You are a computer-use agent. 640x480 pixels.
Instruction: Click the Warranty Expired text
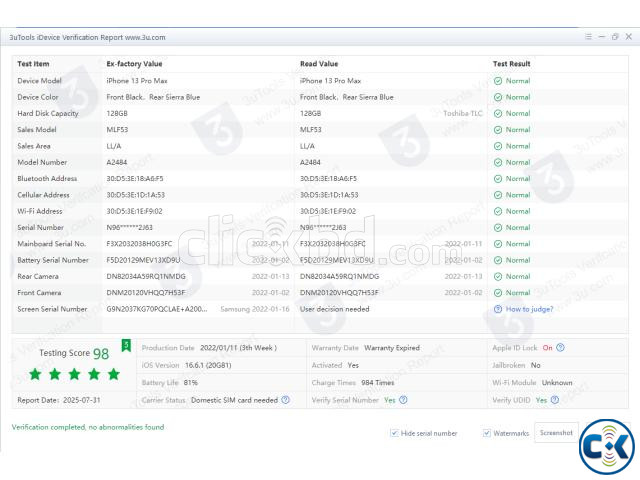[x=392, y=348]
